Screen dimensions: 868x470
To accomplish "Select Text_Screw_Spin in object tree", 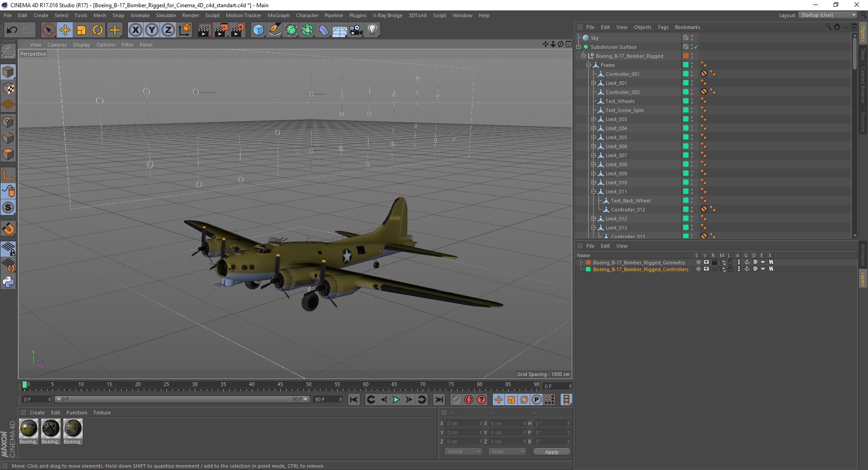I will coord(624,110).
